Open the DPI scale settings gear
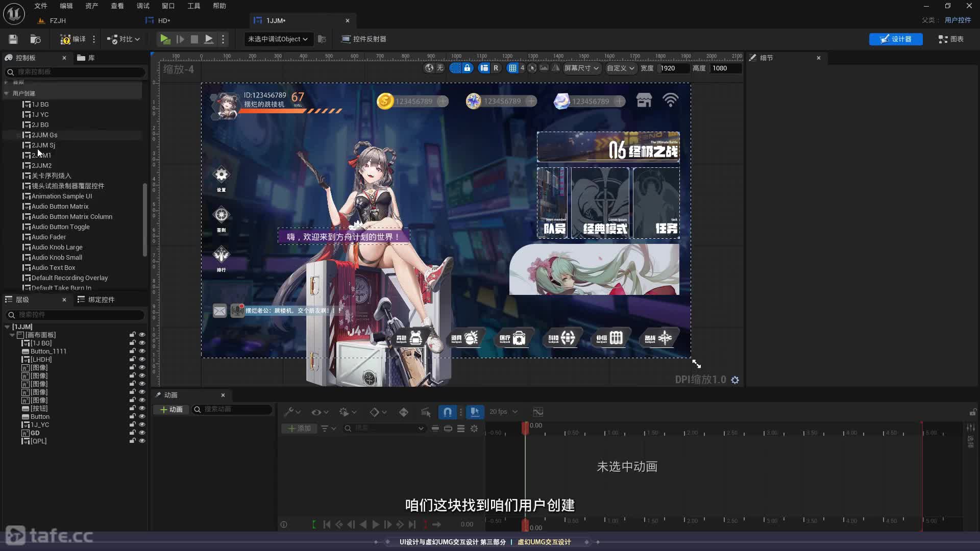 pyautogui.click(x=735, y=380)
